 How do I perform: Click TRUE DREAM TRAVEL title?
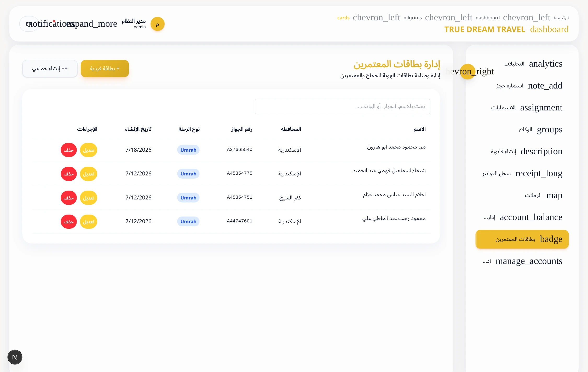pyautogui.click(x=485, y=29)
